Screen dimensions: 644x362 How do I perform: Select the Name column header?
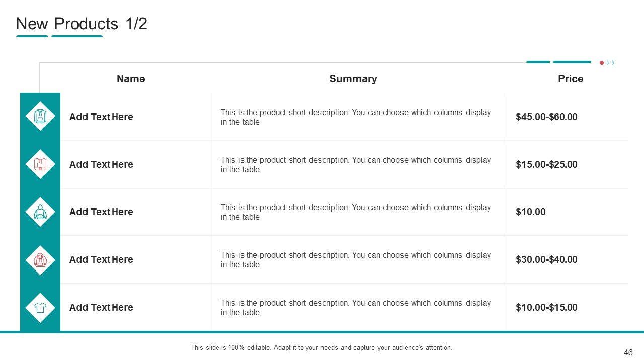point(131,79)
